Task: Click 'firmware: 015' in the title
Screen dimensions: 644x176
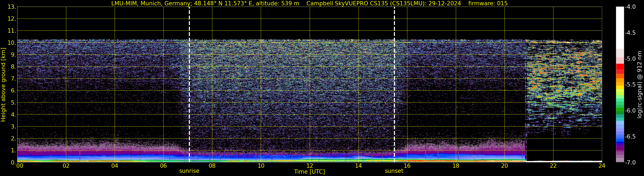Action: pyautogui.click(x=488, y=3)
